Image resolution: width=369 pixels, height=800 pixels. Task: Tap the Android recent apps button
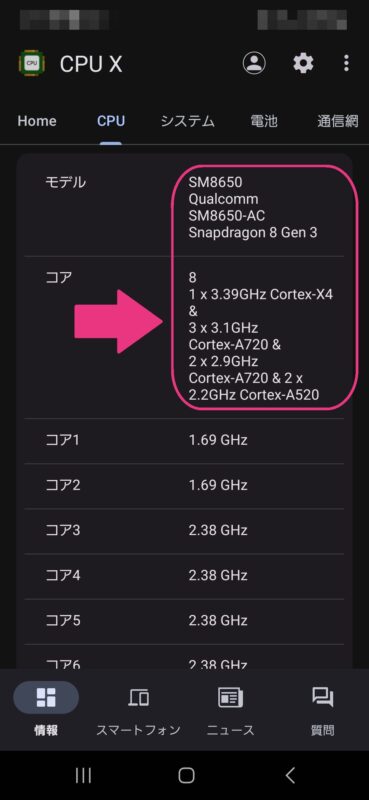[x=83, y=776]
